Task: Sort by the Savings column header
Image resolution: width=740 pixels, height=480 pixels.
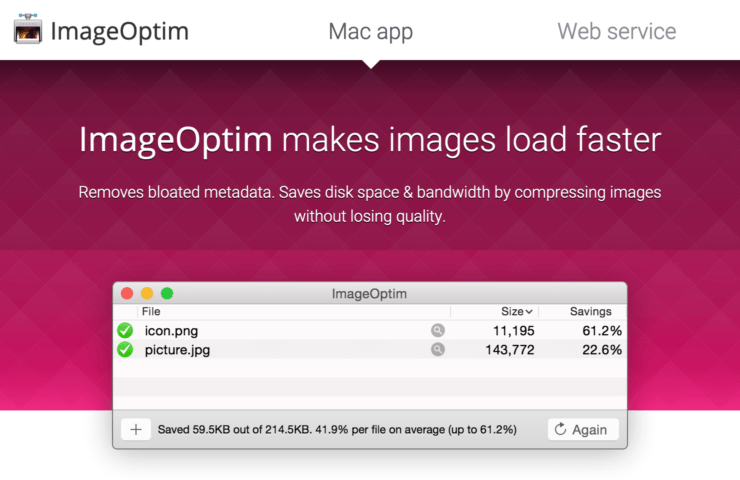Action: tap(590, 312)
